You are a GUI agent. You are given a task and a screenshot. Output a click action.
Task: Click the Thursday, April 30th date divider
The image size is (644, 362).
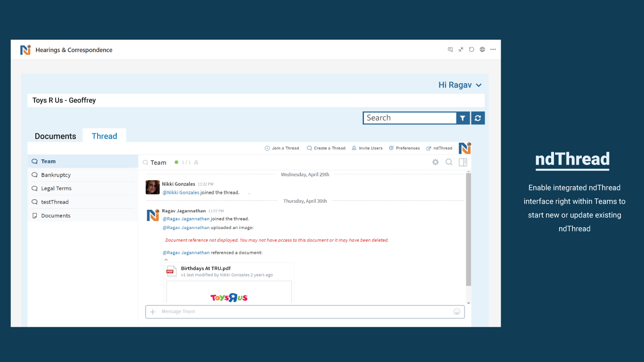[x=305, y=201]
